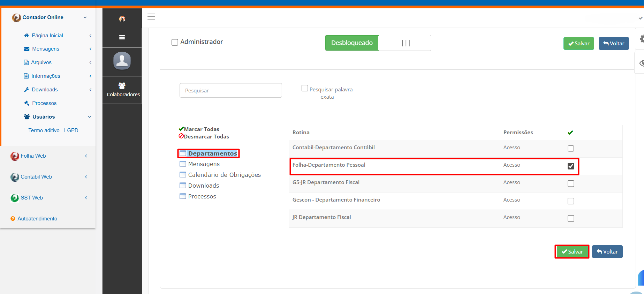Screen dimensions: 644x294
Task: Toggle the Desbloqueado switch
Action: point(378,43)
